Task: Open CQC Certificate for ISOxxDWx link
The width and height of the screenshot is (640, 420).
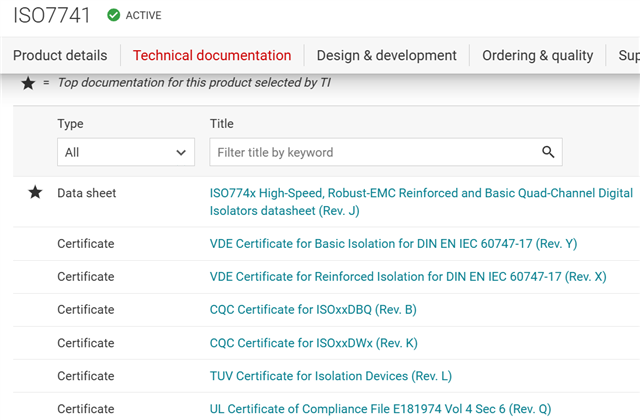Action: [313, 343]
